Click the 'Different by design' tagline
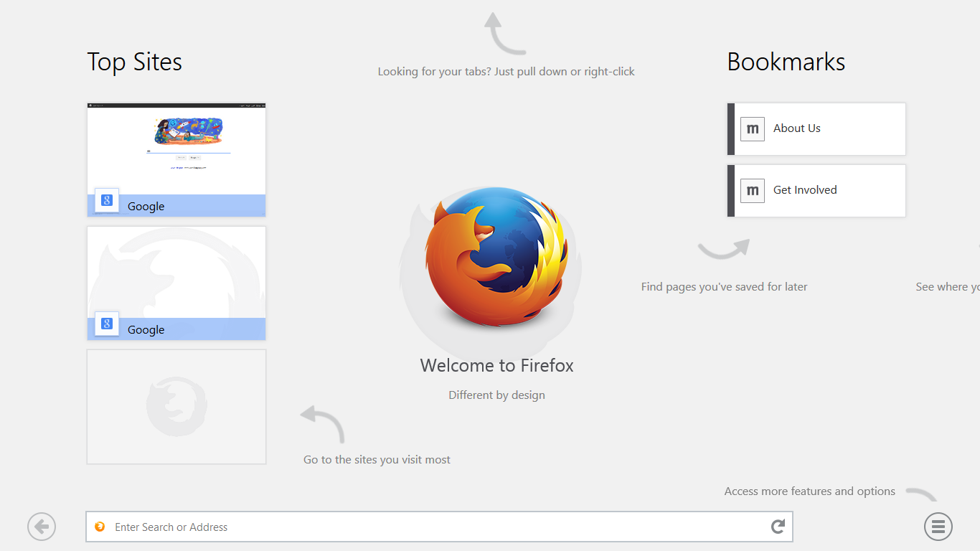The height and width of the screenshot is (551, 980). click(x=497, y=395)
